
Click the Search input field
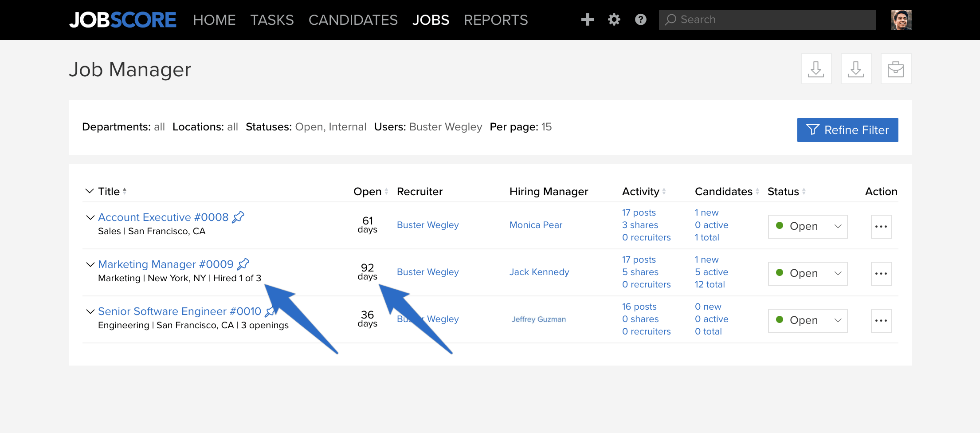(x=767, y=20)
